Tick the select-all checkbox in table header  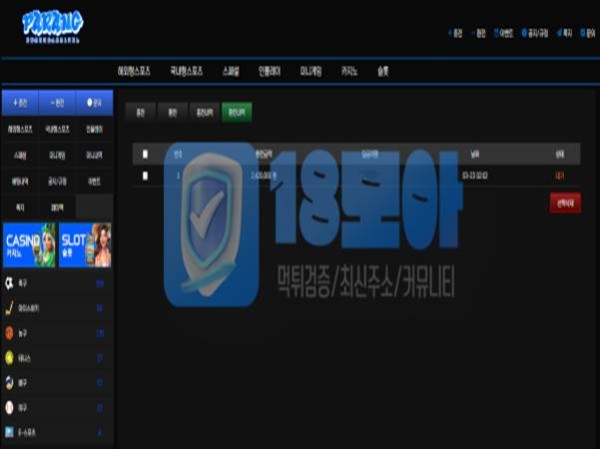[x=145, y=154]
